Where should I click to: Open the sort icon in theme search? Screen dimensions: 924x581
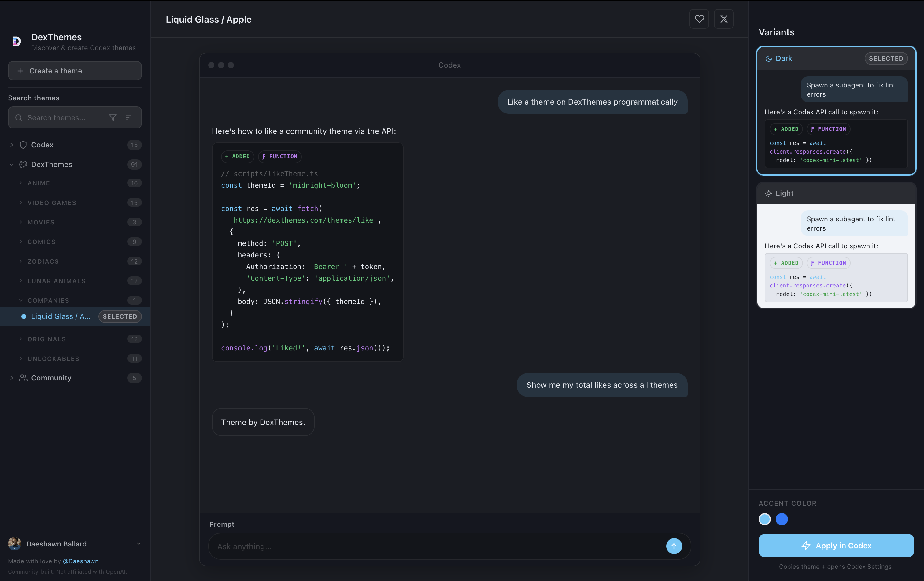point(128,117)
